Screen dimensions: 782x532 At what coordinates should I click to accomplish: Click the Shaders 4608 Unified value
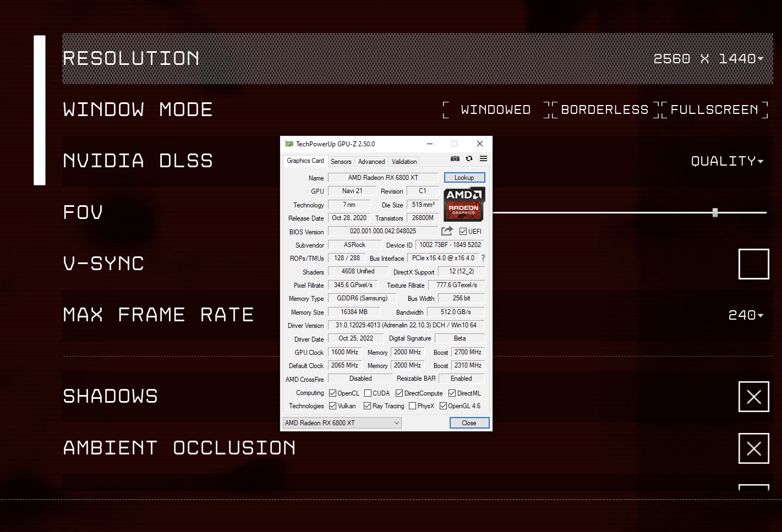[x=358, y=271]
